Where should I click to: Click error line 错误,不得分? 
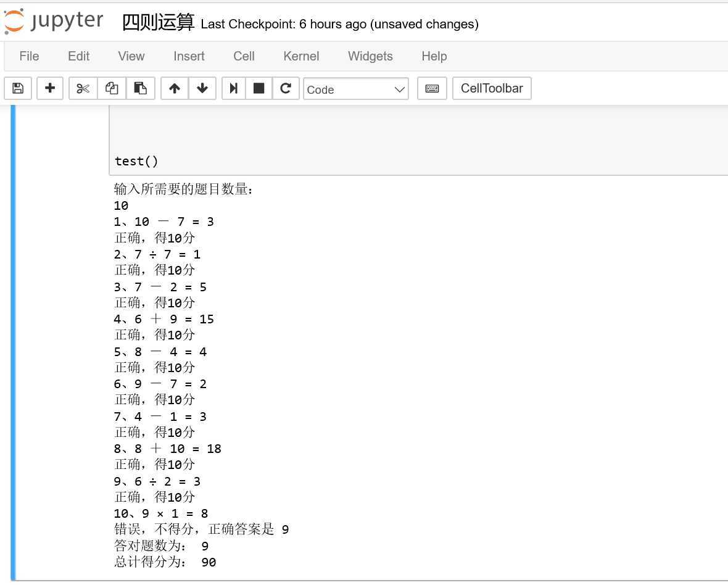202,529
